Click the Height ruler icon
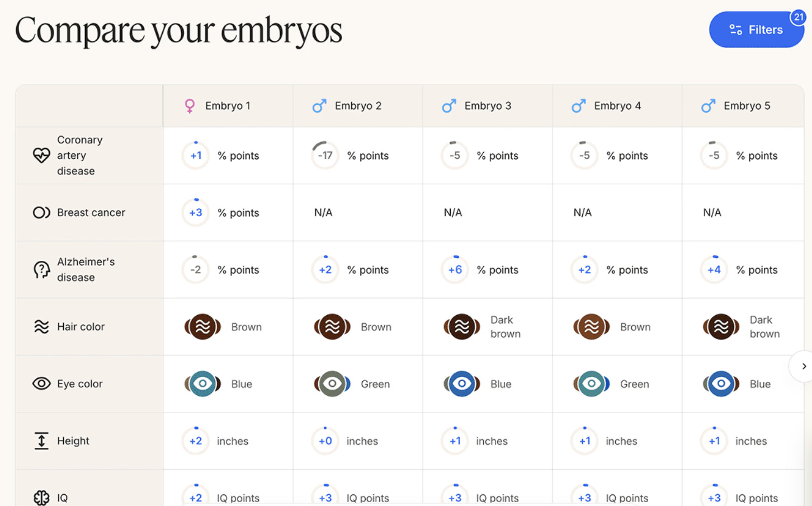Screen dimensions: 812x506 pos(41,441)
